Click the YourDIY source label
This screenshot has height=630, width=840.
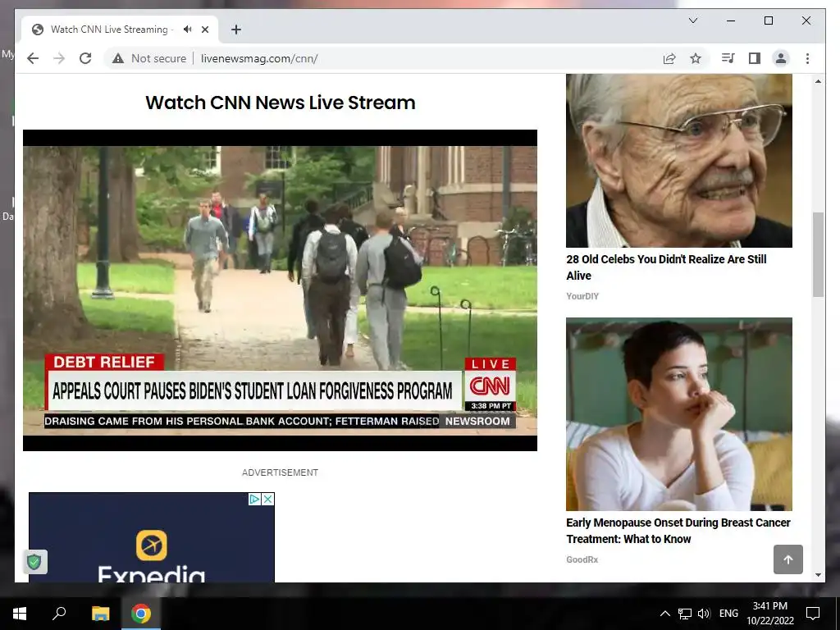pyautogui.click(x=582, y=296)
